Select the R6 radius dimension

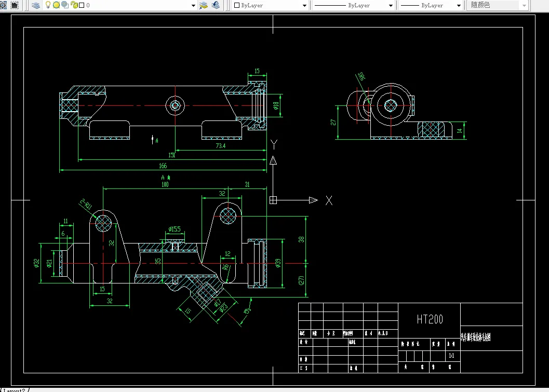(226, 267)
